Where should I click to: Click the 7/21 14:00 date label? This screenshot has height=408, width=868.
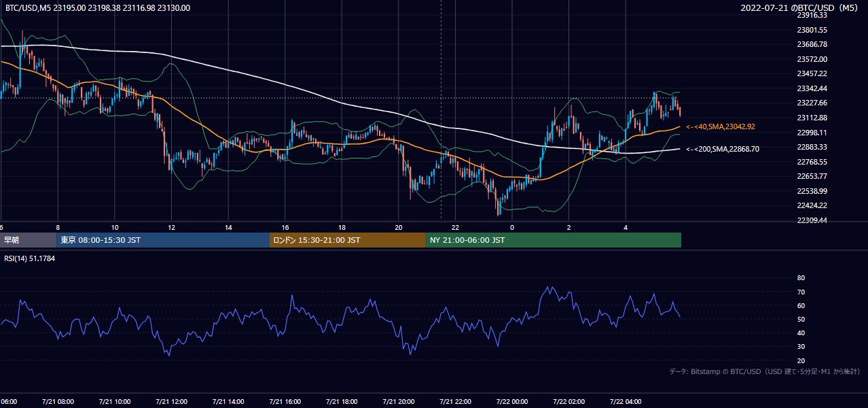pyautogui.click(x=228, y=402)
